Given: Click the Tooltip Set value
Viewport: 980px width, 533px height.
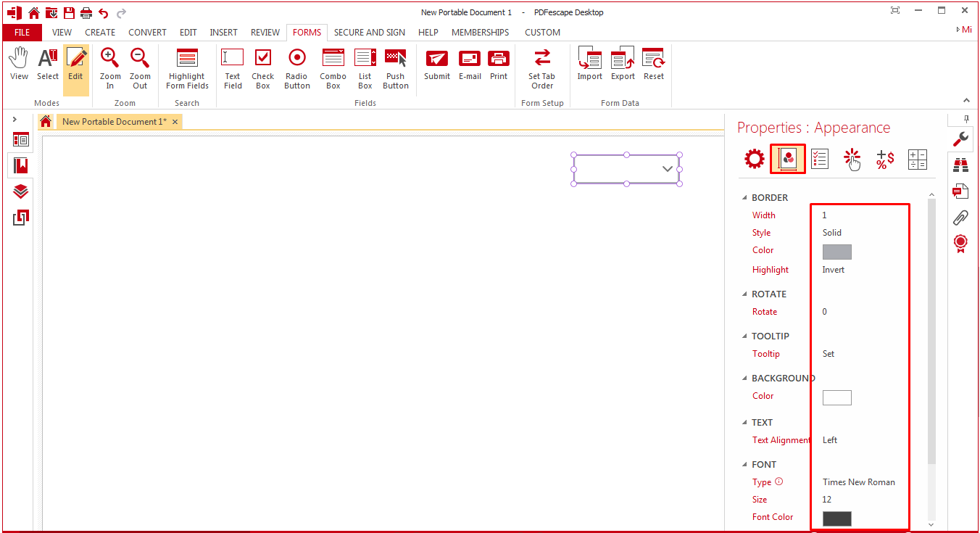Looking at the screenshot, I should (829, 354).
